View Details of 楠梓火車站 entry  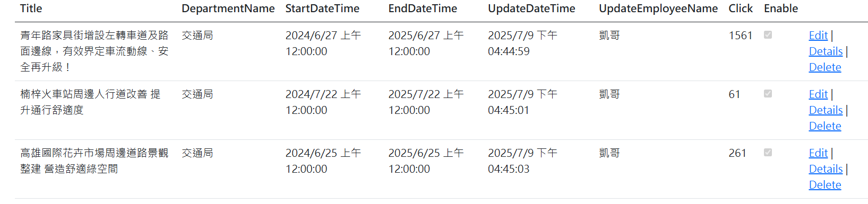[826, 110]
